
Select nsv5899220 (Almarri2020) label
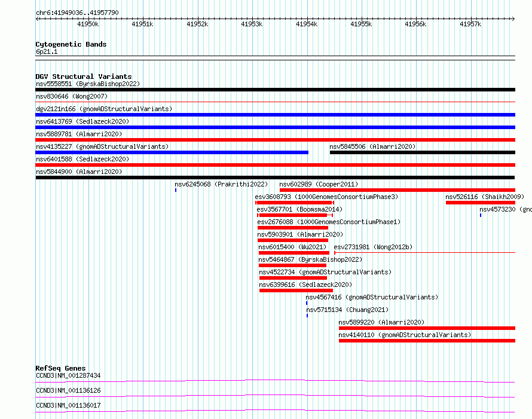[382, 322]
